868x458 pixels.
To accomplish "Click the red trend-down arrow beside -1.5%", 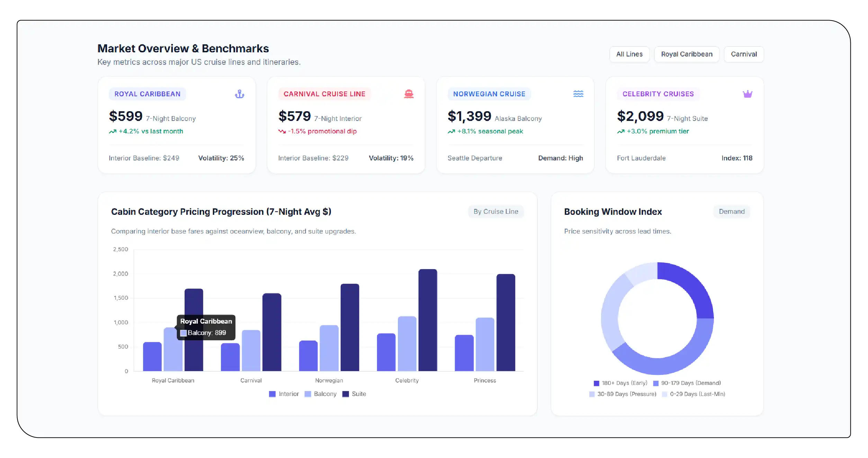I will [282, 131].
